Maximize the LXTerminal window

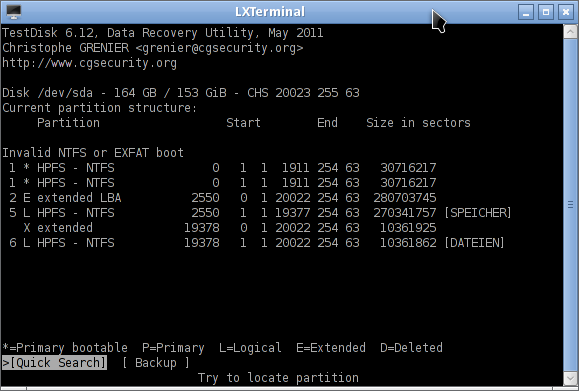click(546, 12)
